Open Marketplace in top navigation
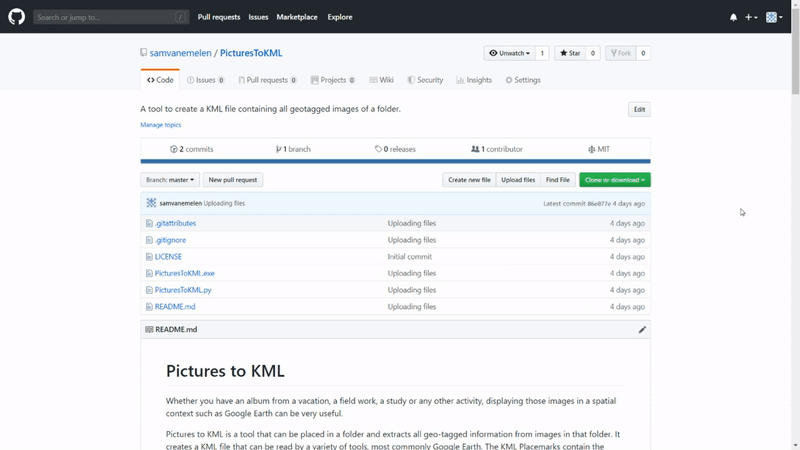This screenshot has width=800, height=450. tap(297, 17)
